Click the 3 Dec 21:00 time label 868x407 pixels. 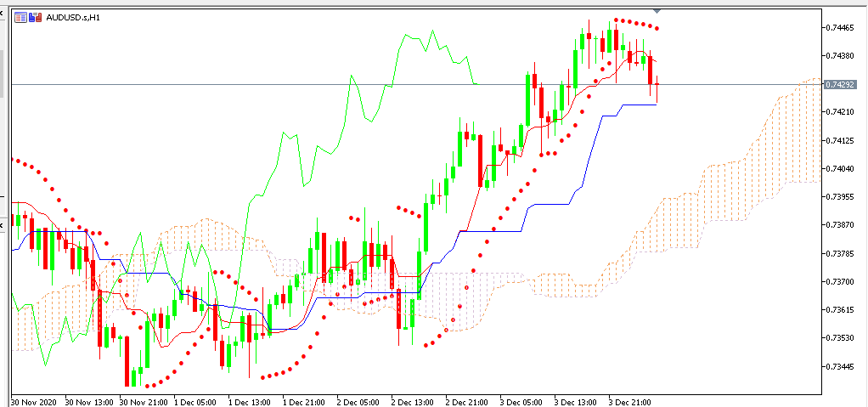[630, 401]
